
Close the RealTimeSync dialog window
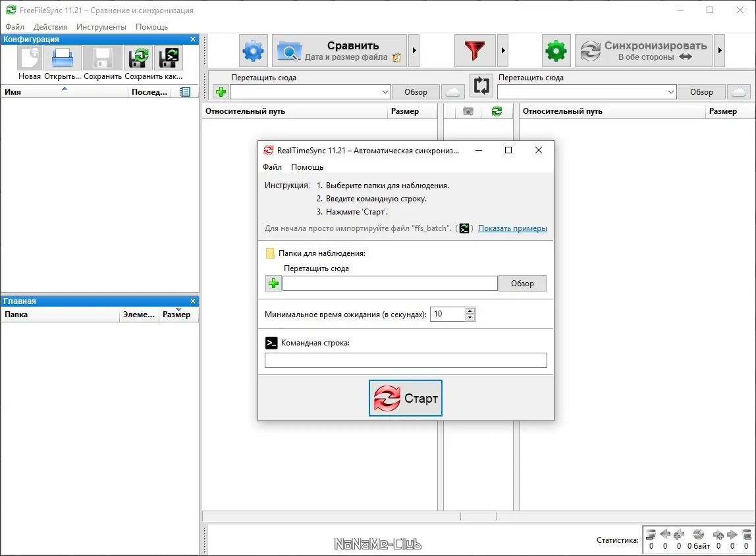pos(539,150)
